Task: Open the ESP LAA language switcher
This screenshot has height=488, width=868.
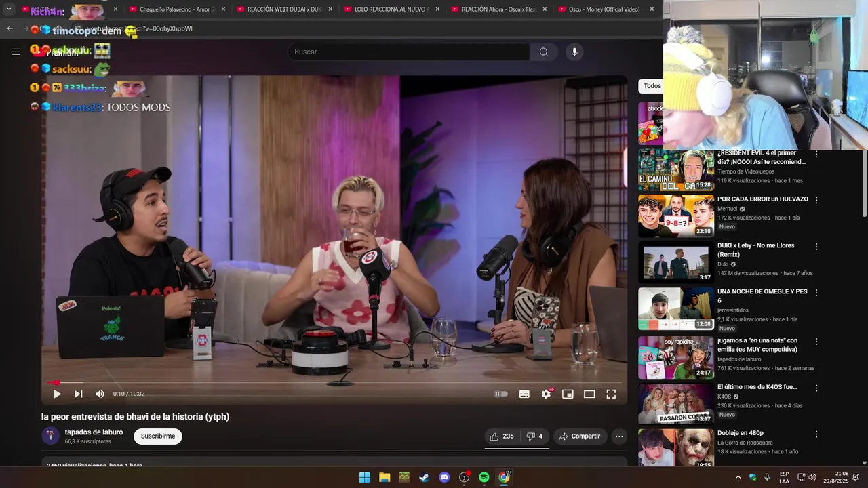Action: (784, 477)
